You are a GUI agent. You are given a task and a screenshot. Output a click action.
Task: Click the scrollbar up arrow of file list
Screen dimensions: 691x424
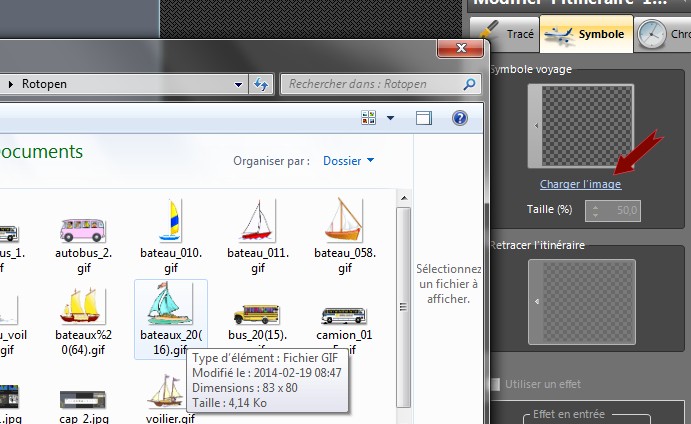404,198
